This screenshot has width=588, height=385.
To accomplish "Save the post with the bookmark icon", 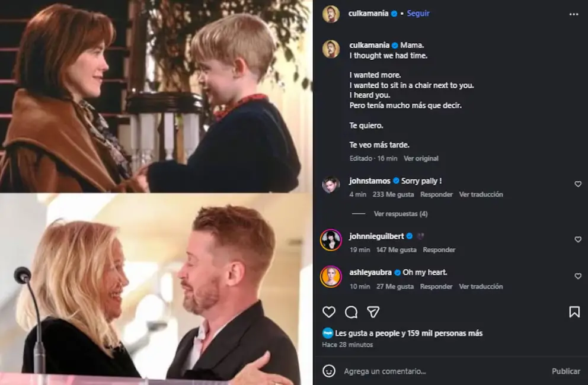I will [574, 312].
